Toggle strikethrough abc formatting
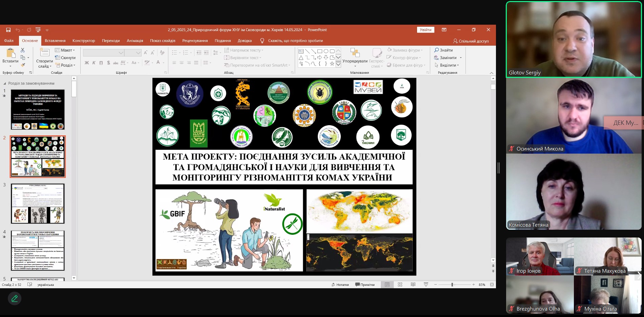This screenshot has width=644, height=317. [116, 63]
